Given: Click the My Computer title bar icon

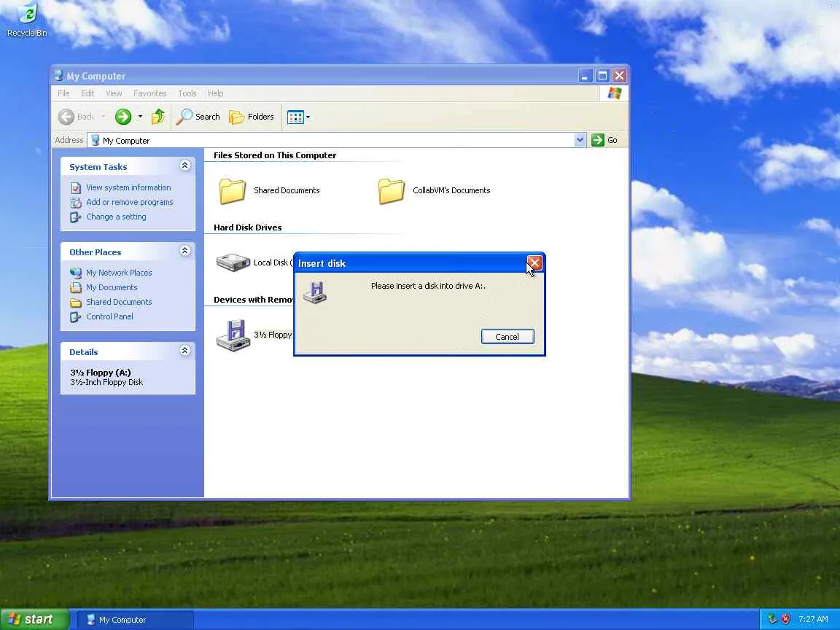Looking at the screenshot, I should coord(58,76).
